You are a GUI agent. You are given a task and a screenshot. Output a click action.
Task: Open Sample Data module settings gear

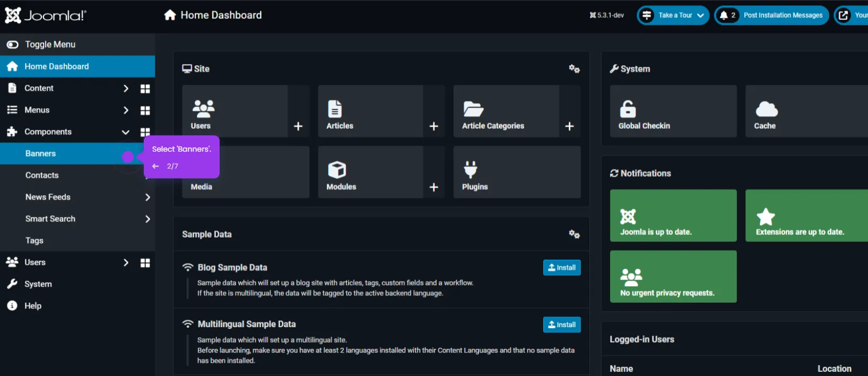tap(574, 234)
